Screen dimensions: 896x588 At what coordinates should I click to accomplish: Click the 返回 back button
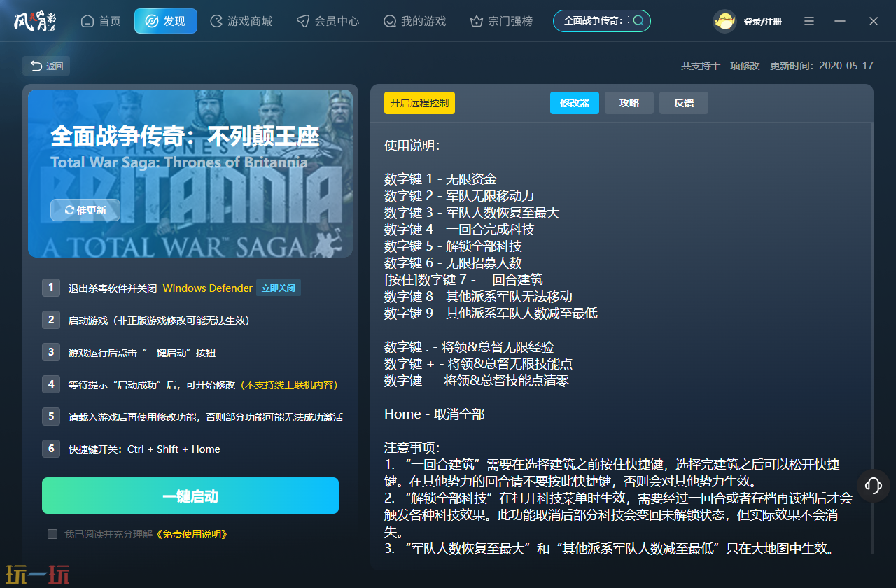(x=46, y=66)
